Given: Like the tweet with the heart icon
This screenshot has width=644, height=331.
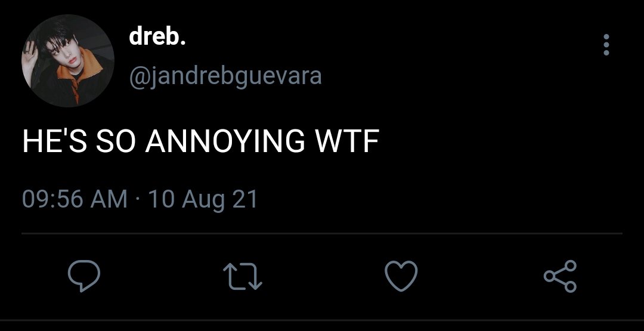Looking at the screenshot, I should (401, 276).
